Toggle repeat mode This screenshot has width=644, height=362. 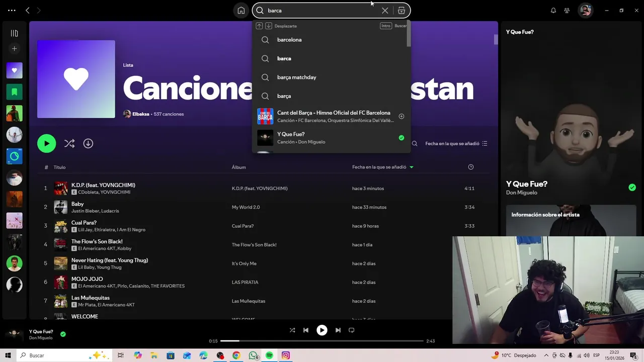pyautogui.click(x=352, y=330)
